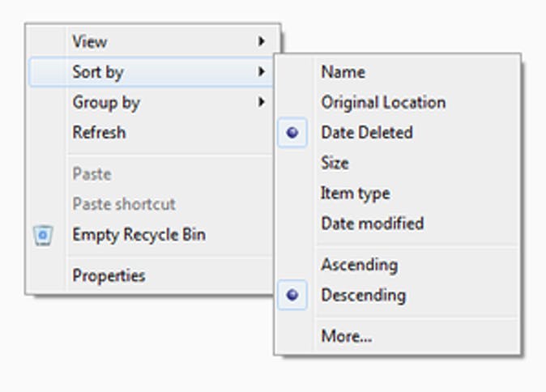The image size is (546, 392).
Task: Expand the View submenu arrow
Action: [x=261, y=41]
